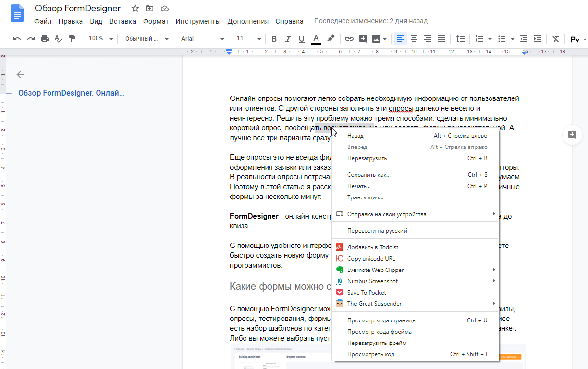
Task: Select Обзор FormDesigner heading in outline
Action: (71, 93)
